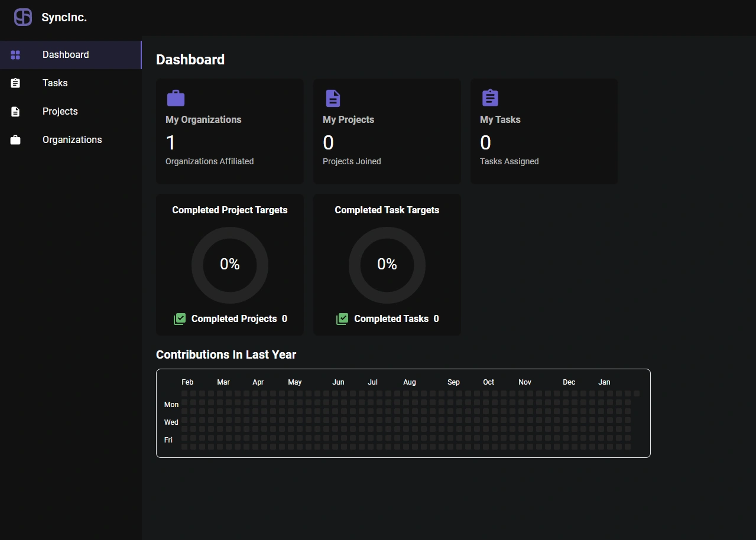Click the purple document icon on My Projects card
This screenshot has height=540, width=756.
(x=333, y=98)
